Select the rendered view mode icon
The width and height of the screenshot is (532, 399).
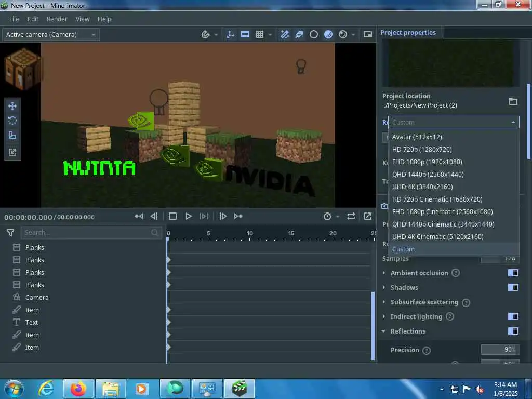tap(343, 34)
